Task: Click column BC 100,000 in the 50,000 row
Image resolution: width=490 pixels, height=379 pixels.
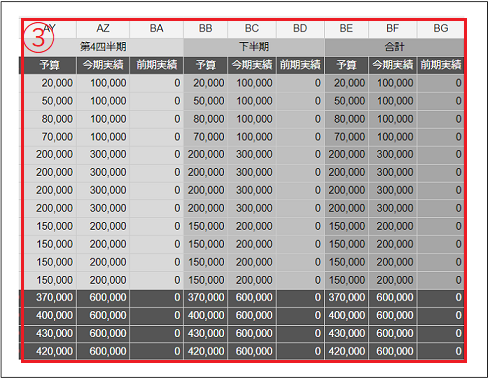Action: tap(252, 101)
